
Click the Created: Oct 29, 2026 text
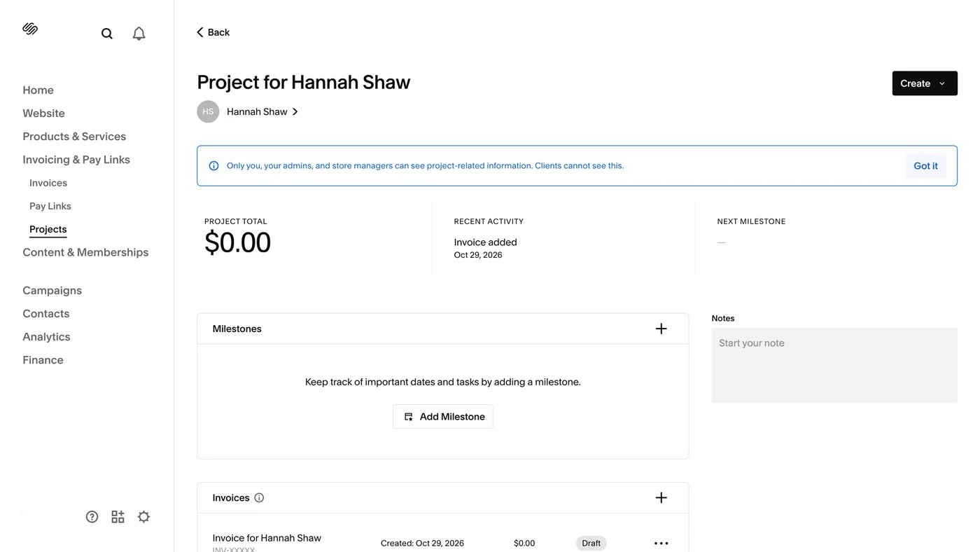tap(422, 544)
